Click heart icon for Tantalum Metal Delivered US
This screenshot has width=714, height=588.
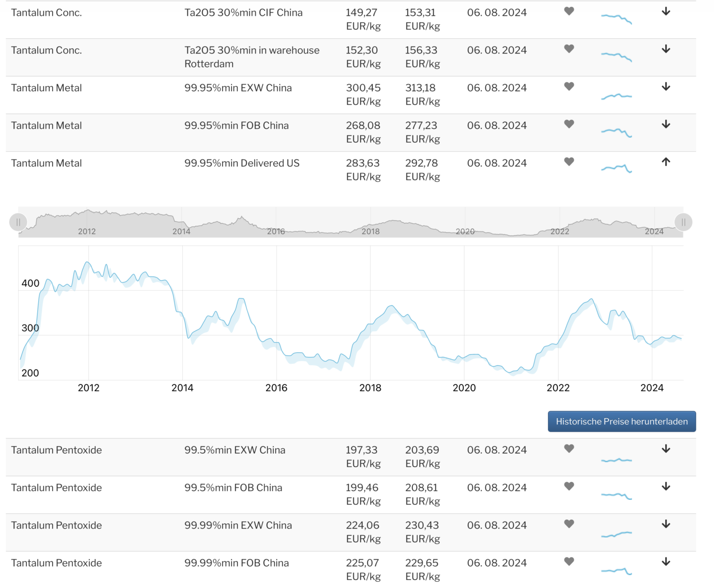tap(569, 162)
